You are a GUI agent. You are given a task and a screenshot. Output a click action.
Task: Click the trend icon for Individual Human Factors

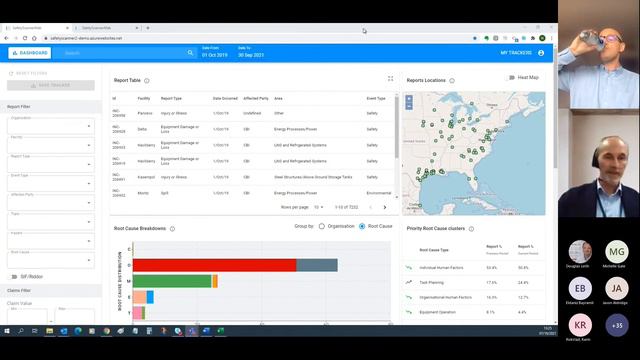409,268
